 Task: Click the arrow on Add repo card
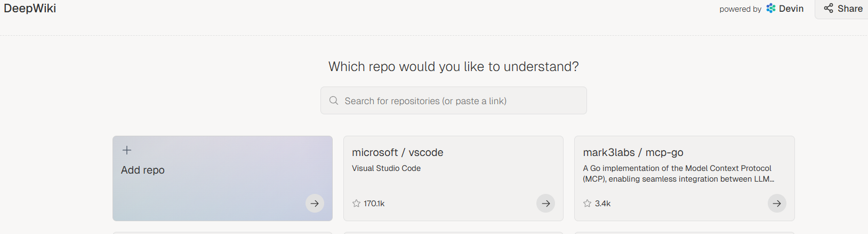tap(315, 203)
